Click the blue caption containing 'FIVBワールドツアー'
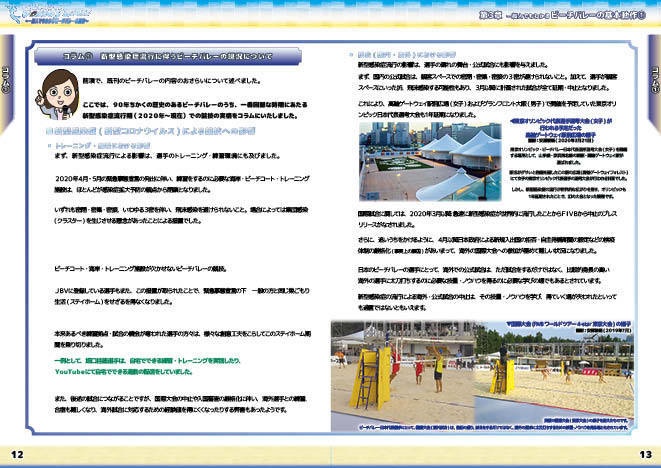Image resolution: width=661 pixels, height=468 pixels. [x=569, y=324]
